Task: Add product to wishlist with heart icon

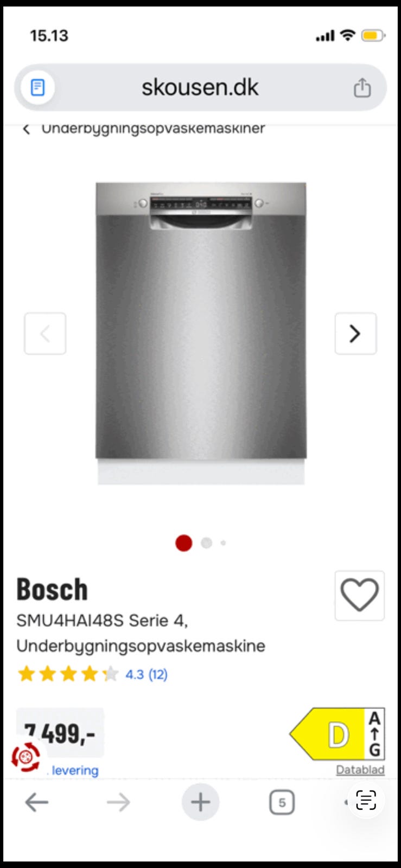Action: (360, 595)
